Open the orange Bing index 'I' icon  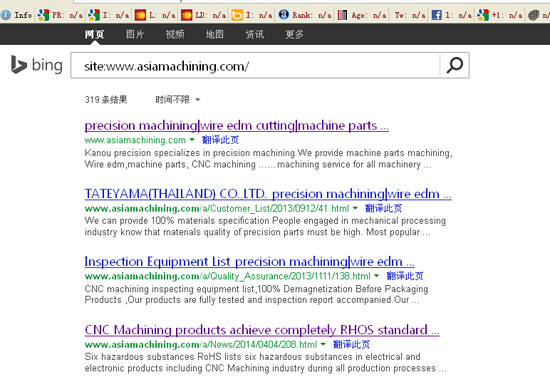point(237,15)
